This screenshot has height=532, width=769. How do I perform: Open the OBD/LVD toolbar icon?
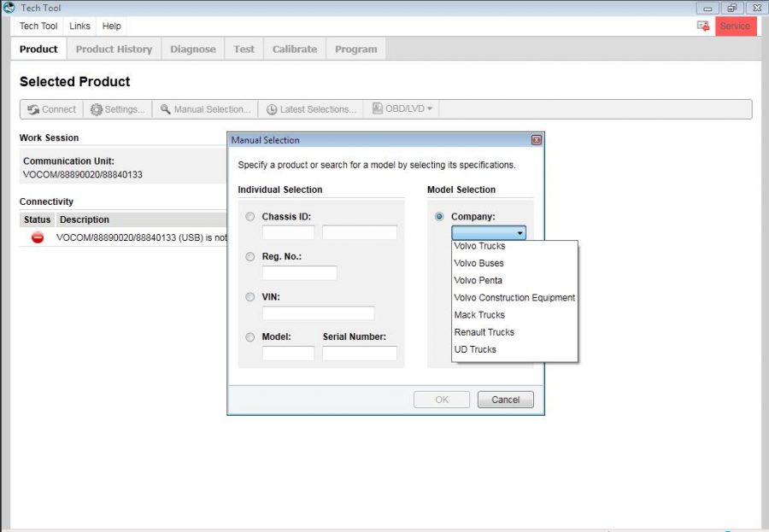tap(379, 109)
